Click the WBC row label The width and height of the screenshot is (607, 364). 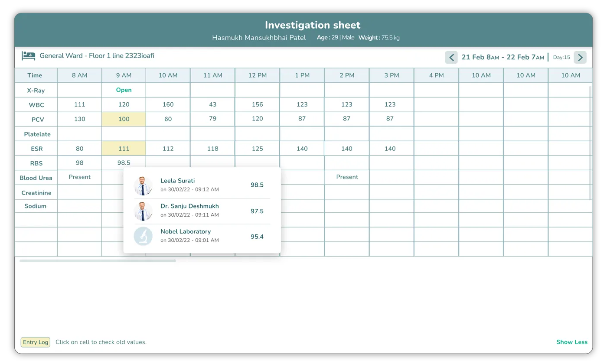(36, 105)
